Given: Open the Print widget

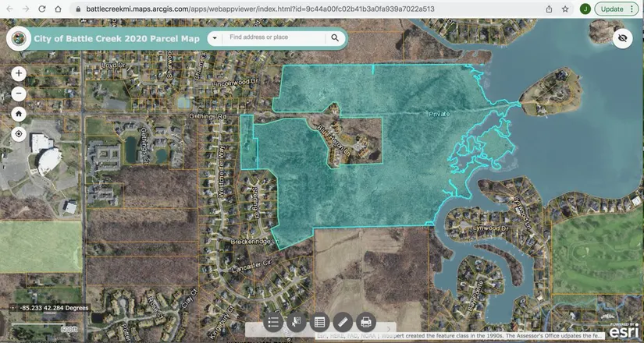Looking at the screenshot, I should (365, 322).
